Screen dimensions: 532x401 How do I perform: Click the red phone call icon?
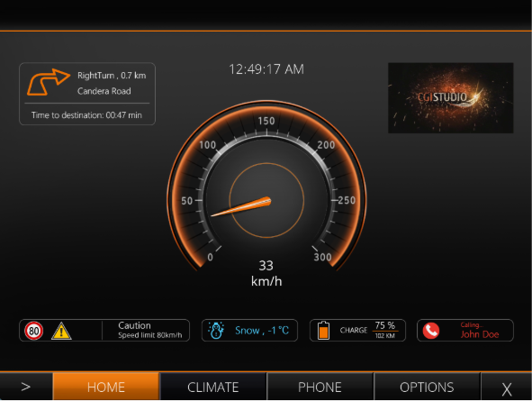(x=431, y=331)
